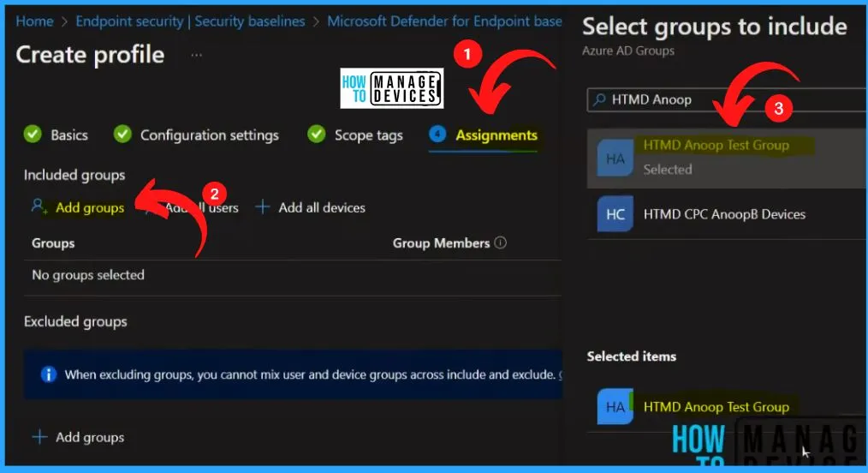The height and width of the screenshot is (473, 868).
Task: Click the HC group avatar
Action: click(615, 213)
